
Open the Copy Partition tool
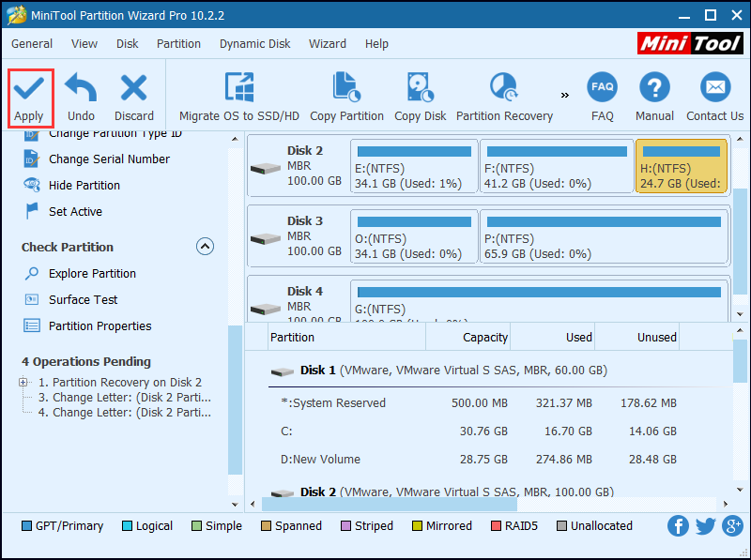click(x=346, y=98)
